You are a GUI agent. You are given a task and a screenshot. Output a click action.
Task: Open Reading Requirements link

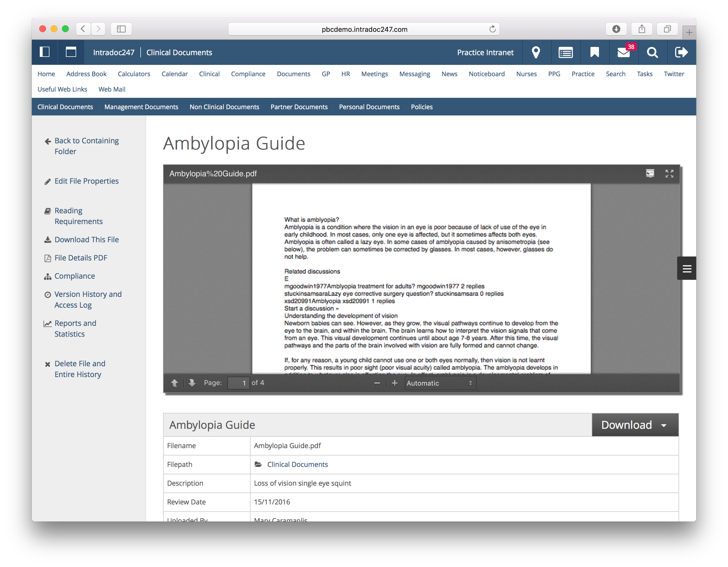point(79,216)
